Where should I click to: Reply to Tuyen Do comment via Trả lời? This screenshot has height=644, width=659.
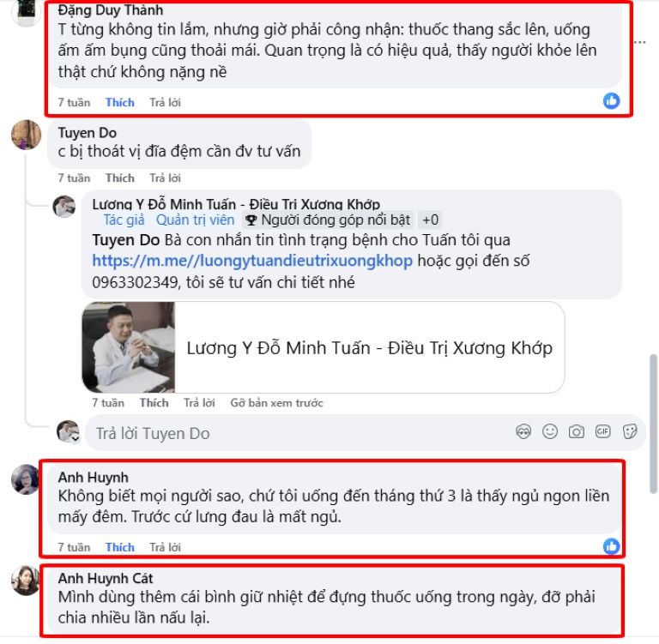(165, 178)
